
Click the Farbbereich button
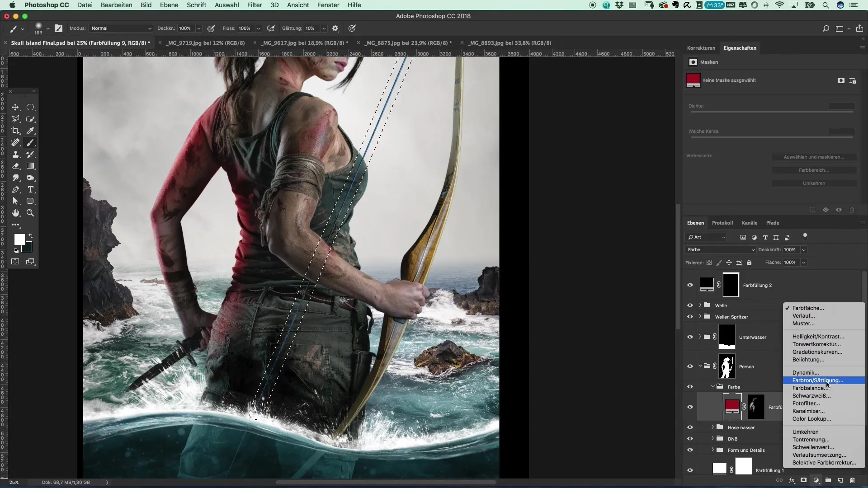[x=814, y=170]
